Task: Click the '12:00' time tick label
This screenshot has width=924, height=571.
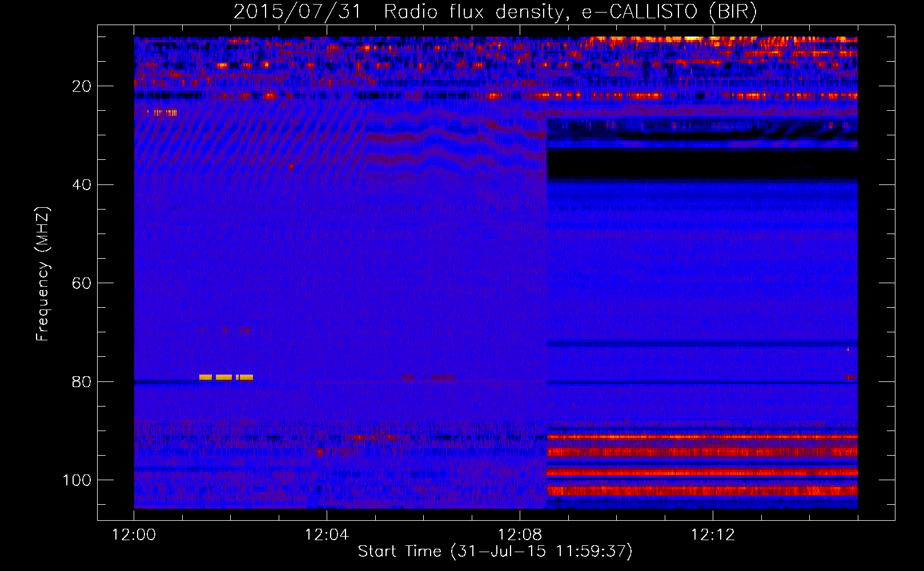Action: (134, 535)
